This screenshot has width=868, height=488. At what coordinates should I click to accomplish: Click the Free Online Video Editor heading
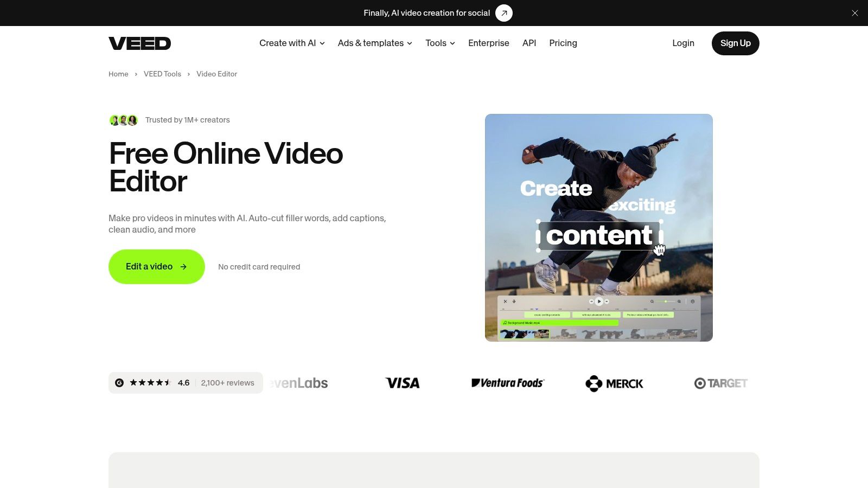[x=226, y=167]
